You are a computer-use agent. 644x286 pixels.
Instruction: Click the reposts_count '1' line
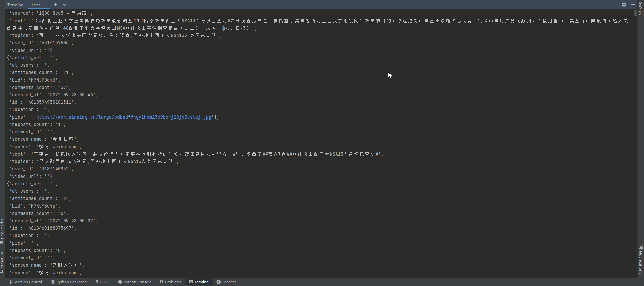coord(37,124)
